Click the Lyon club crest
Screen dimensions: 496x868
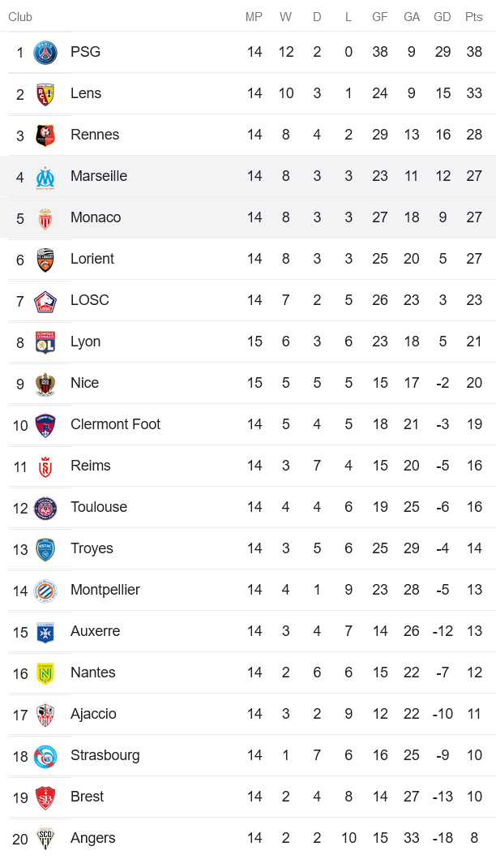click(45, 342)
